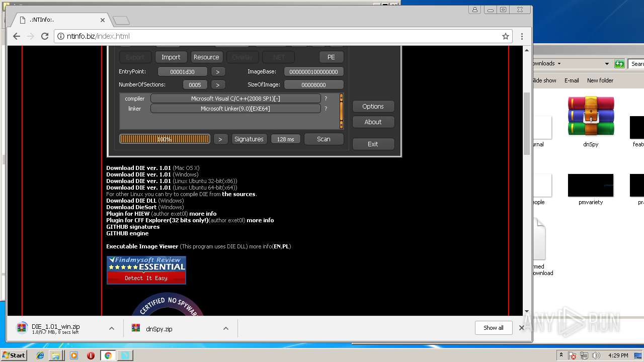
Task: Open the sources link
Action: [x=239, y=194]
